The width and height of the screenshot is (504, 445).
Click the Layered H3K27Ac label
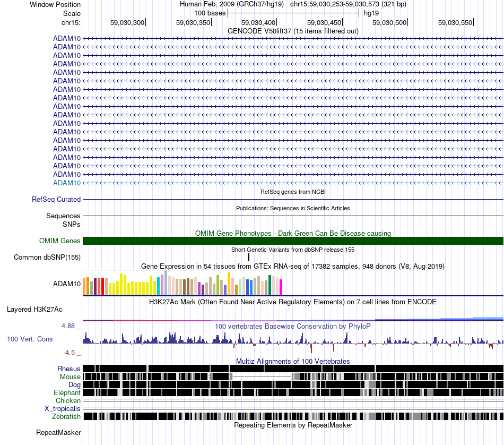34,310
